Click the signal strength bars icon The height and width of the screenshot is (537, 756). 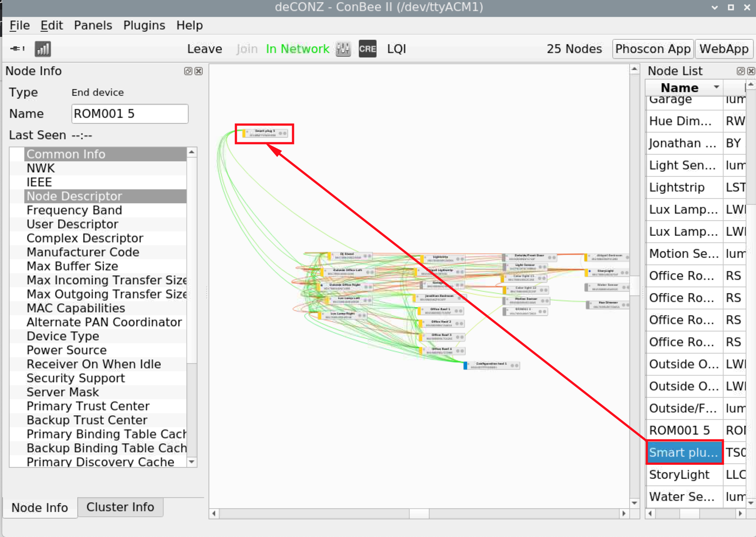coord(43,49)
